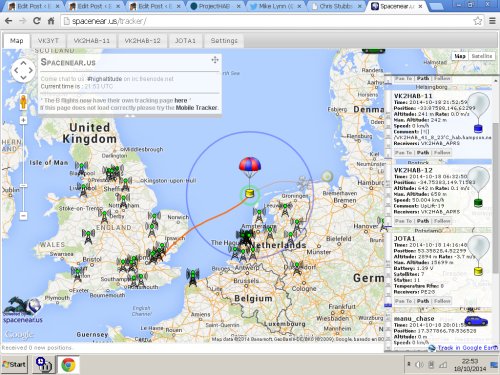Click the JOTA1 balloon icon in sidebar
The height and width of the screenshot is (375, 500).
(x=478, y=255)
